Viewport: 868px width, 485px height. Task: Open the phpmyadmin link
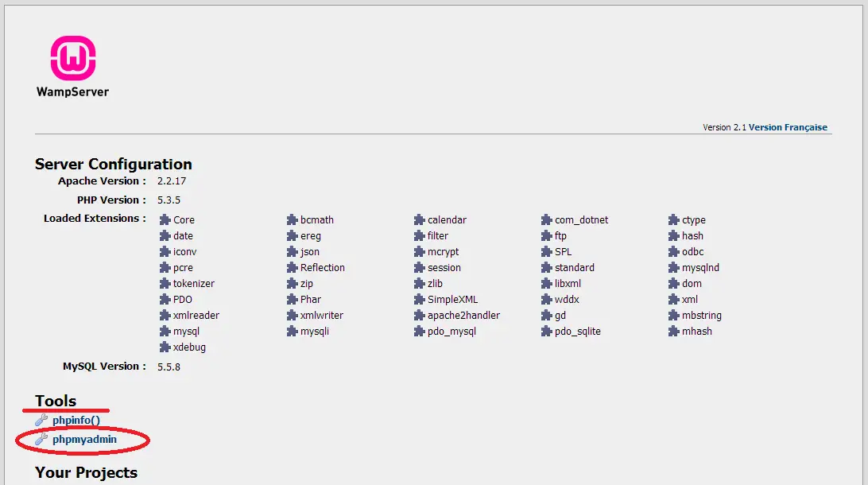85,440
